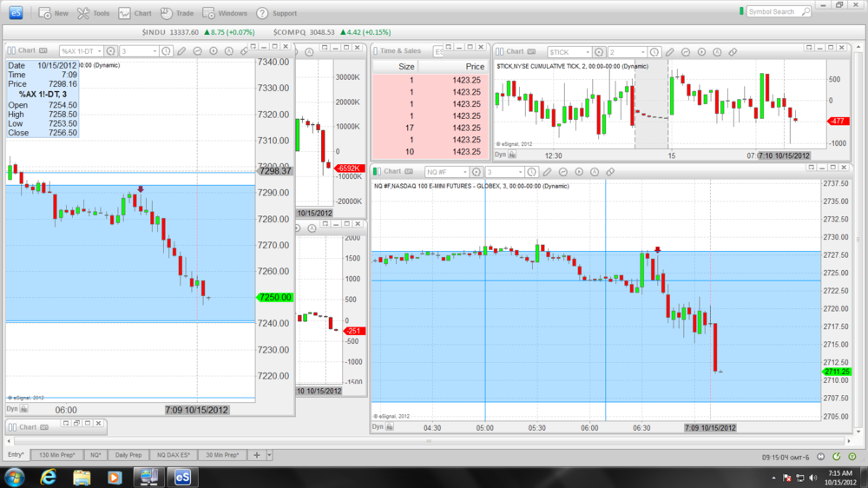Click symbol settings icon in %AX chart

[x=111, y=51]
